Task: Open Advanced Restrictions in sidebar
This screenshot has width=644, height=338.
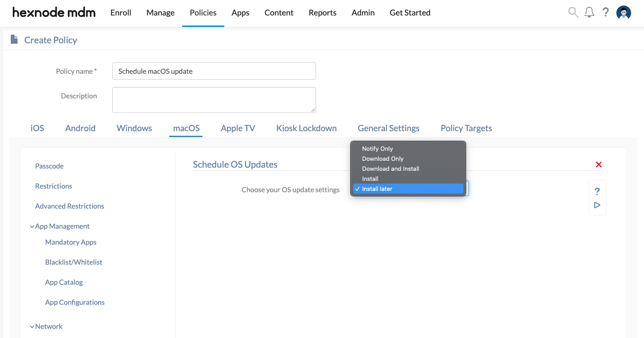Action: tap(70, 206)
